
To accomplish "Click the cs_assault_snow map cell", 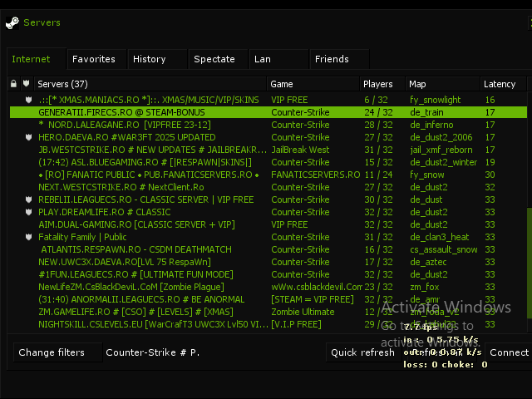I will (x=444, y=249).
